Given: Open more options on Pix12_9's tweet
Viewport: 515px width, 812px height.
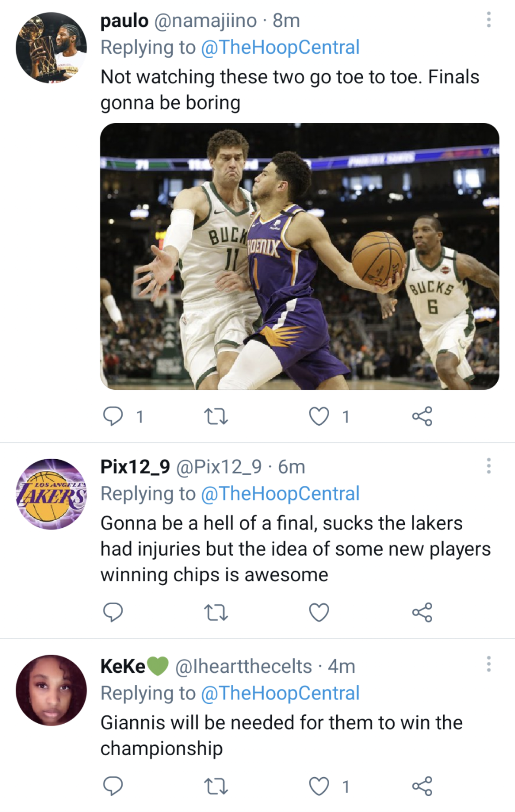Looking at the screenshot, I should tap(489, 466).
